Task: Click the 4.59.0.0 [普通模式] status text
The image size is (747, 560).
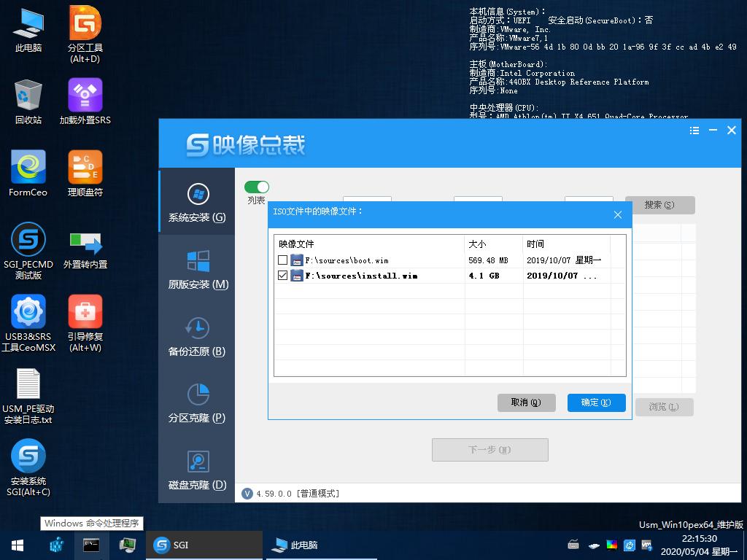Action: (298, 494)
